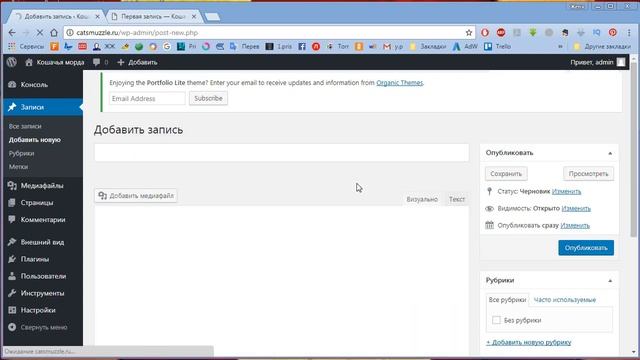Open the Google G bookmark

167,47
